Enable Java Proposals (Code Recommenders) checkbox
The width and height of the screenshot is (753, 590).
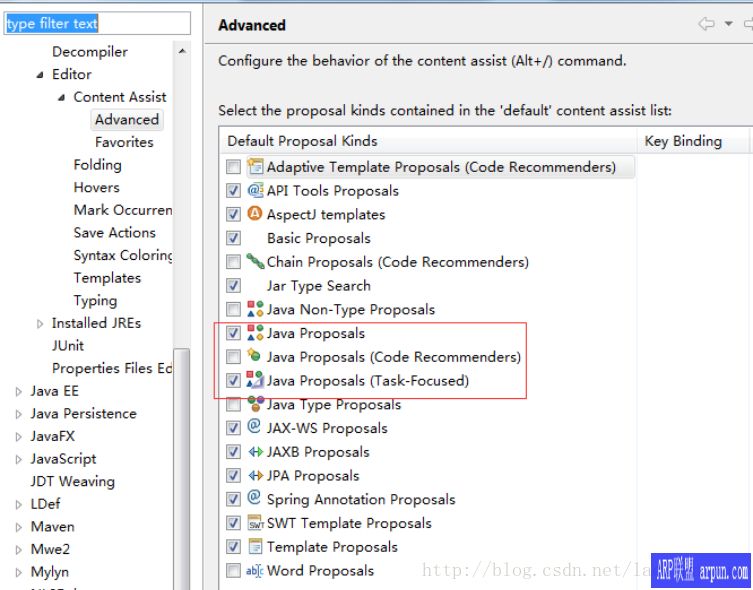point(233,357)
